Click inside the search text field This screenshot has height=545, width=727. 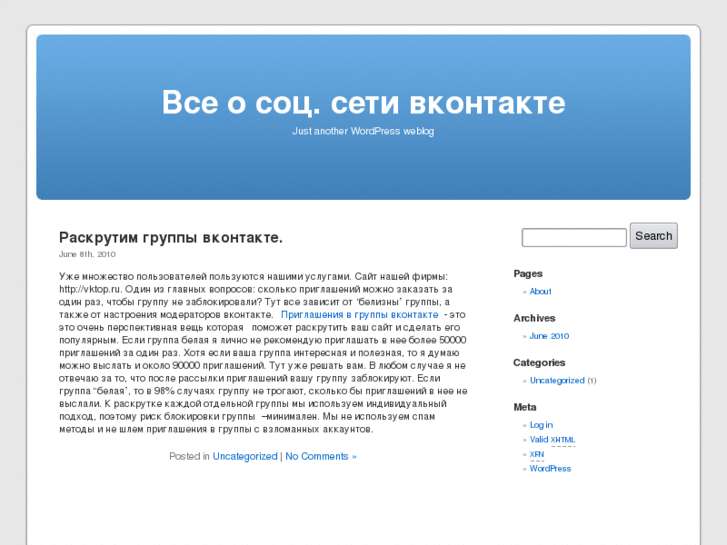point(574,237)
